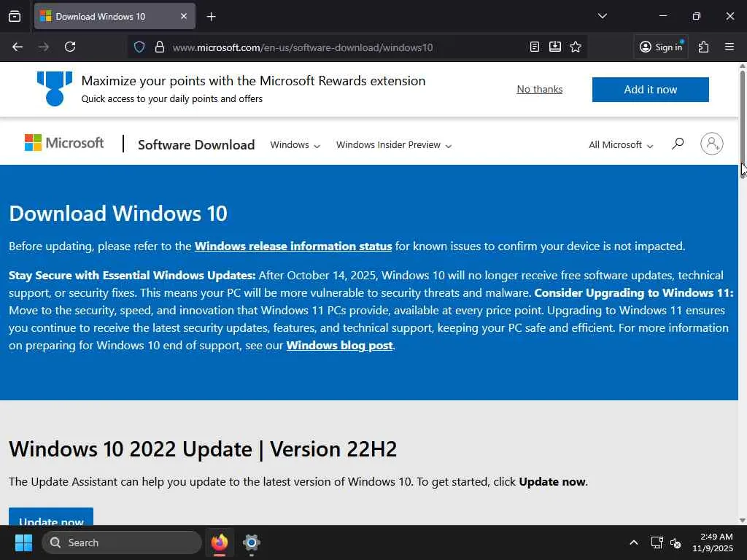Open the clock showing 2:49 AM

713,542
